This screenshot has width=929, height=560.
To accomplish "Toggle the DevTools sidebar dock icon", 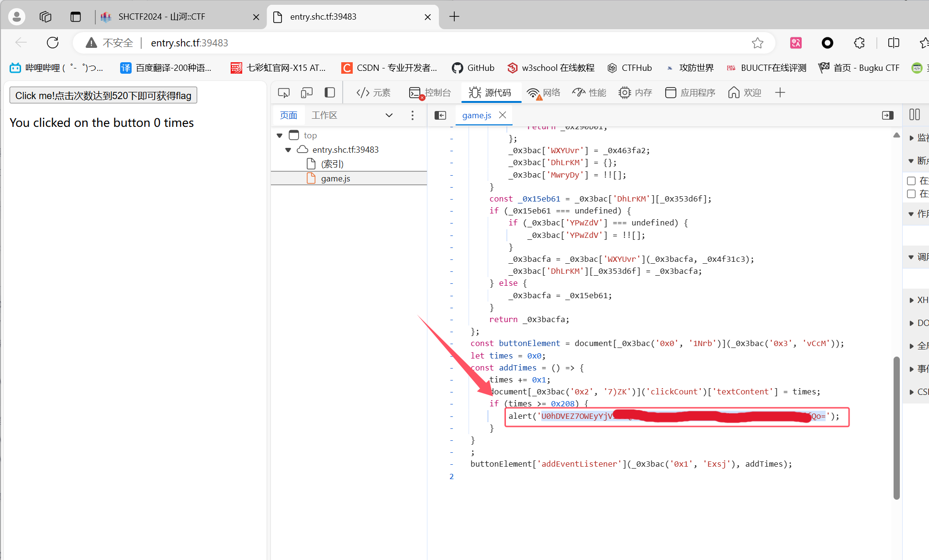I will pos(330,93).
